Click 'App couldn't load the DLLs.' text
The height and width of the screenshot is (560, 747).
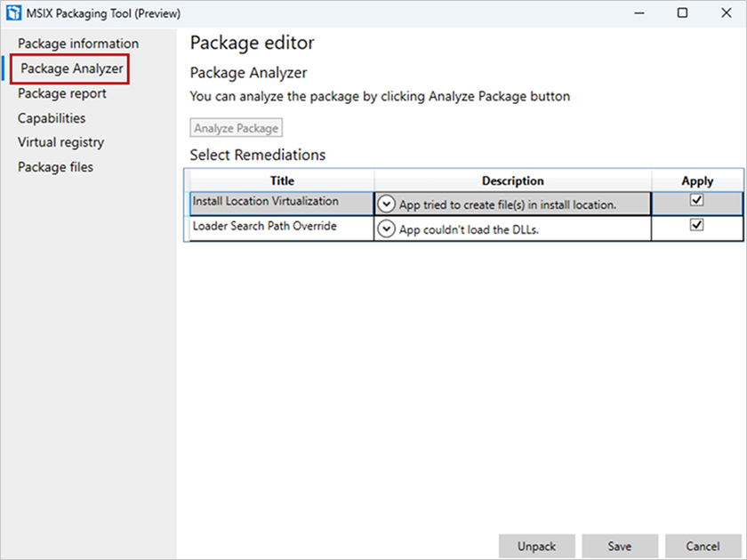[x=469, y=229]
